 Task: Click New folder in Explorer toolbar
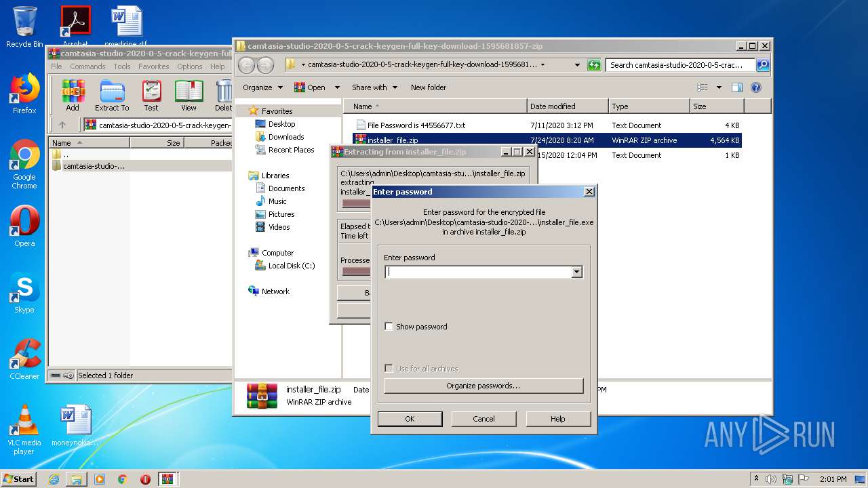coord(429,87)
